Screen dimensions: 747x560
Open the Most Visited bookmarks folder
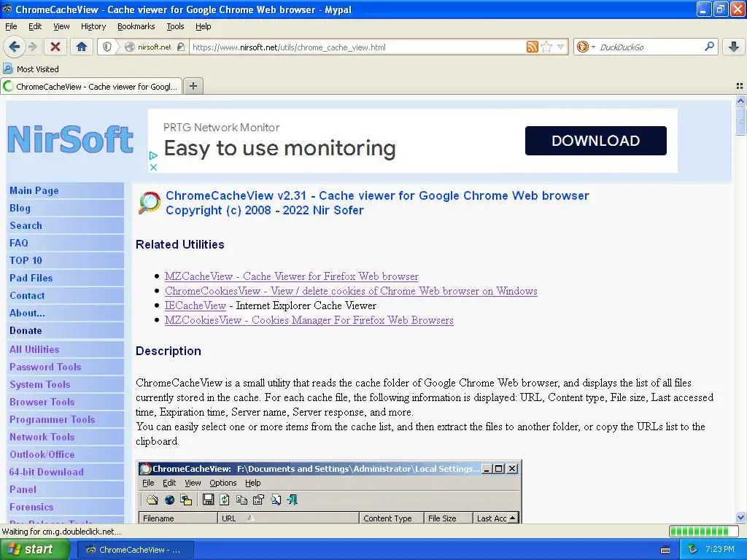click(31, 69)
